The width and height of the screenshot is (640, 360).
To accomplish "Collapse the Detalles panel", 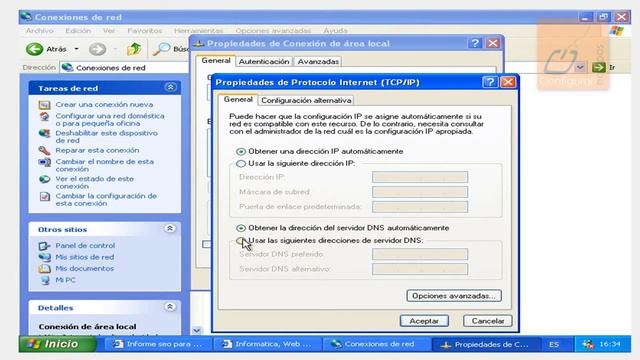I will (170, 307).
